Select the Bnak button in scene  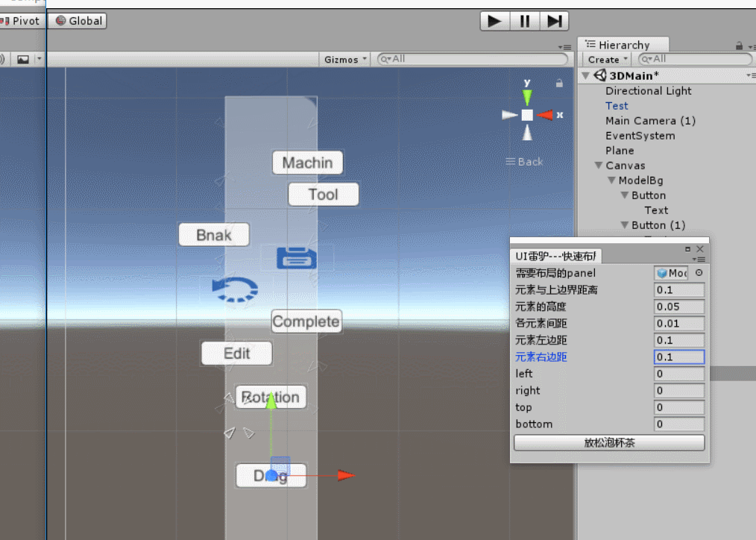[213, 235]
